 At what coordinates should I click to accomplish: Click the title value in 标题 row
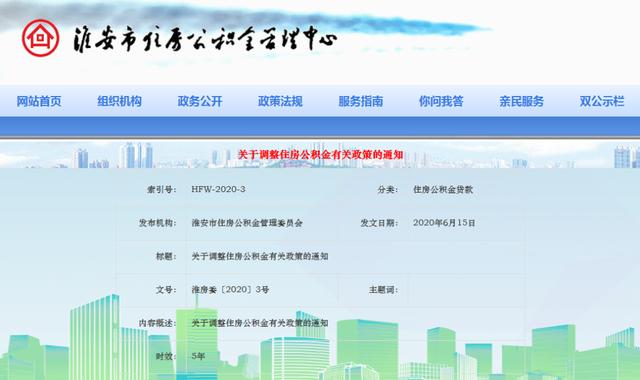(260, 256)
